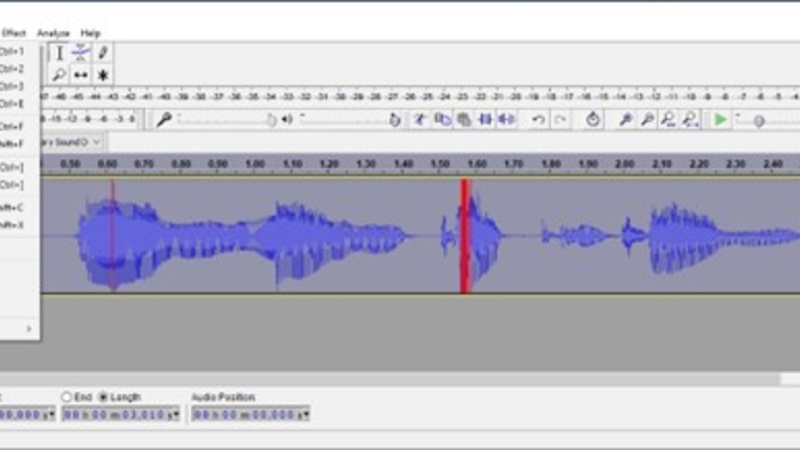Open the Primary Sound device dropdown

[x=97, y=142]
